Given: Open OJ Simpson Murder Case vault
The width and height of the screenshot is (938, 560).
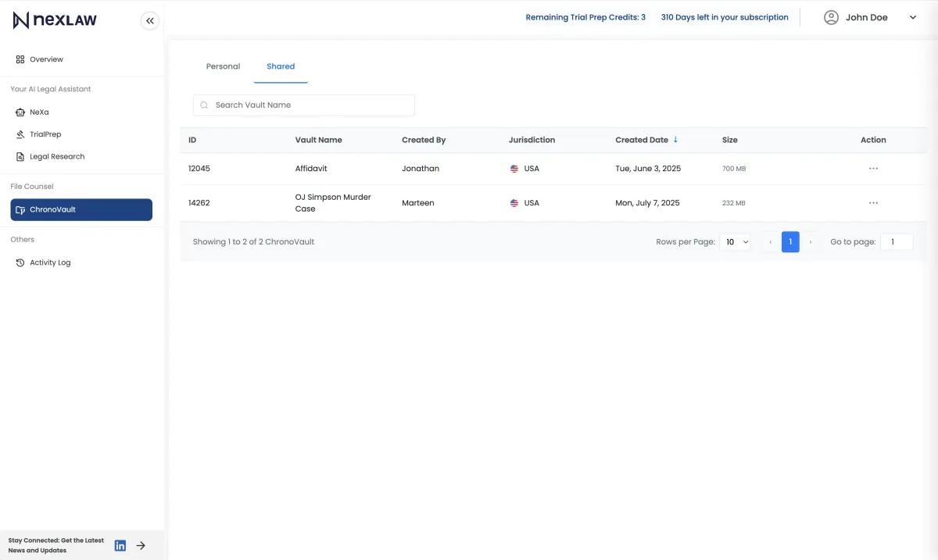Looking at the screenshot, I should click(x=333, y=203).
